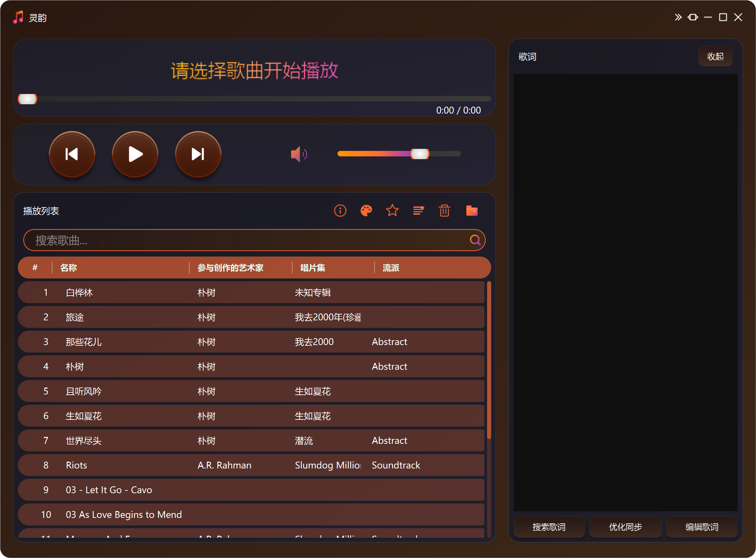
Task: Click the 编辑歌词 button
Action: (702, 527)
